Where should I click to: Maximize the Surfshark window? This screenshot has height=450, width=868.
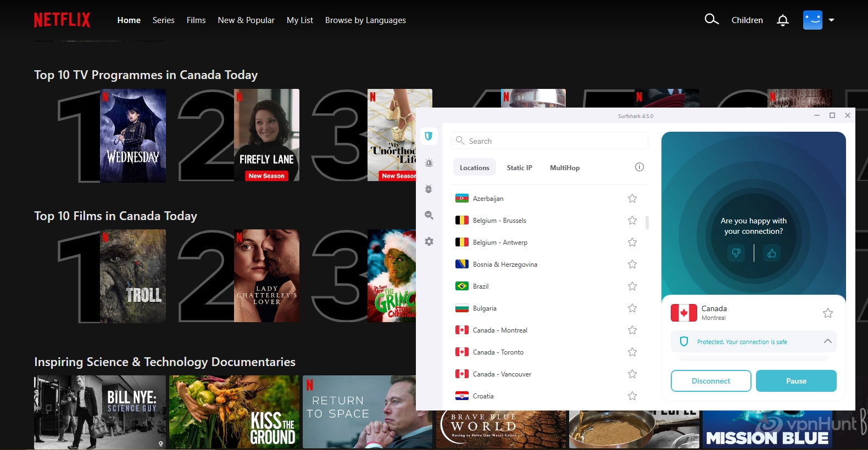click(x=832, y=115)
